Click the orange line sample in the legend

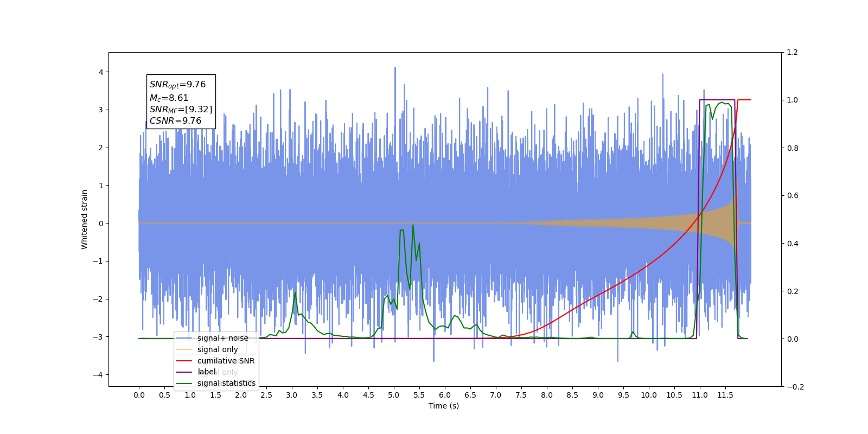184,349
